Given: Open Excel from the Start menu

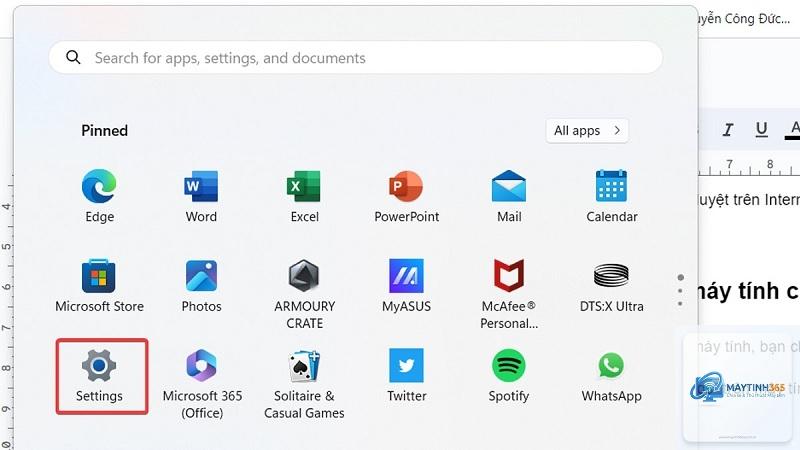Looking at the screenshot, I should click(304, 196).
